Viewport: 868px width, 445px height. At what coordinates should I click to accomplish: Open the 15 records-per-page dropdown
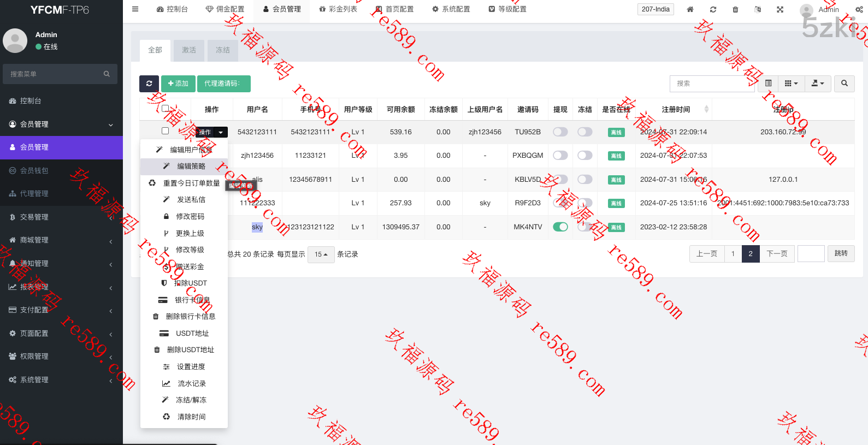pos(321,254)
